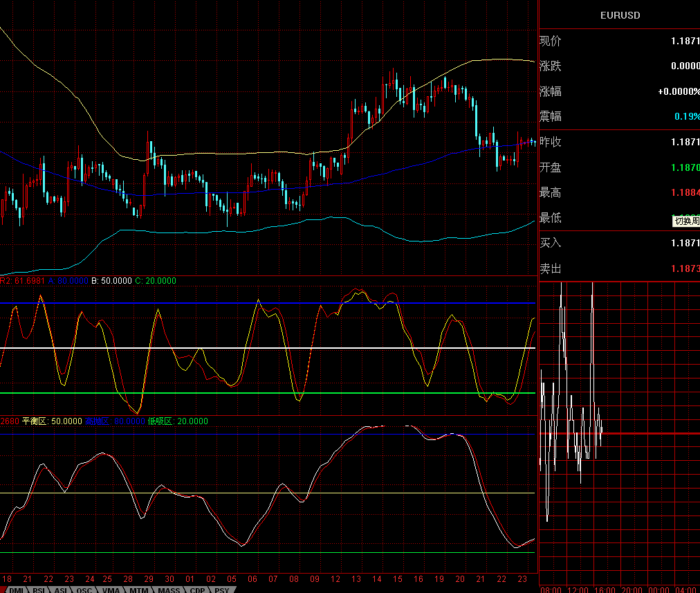The image size is (700, 593).
Task: Click date label 05 on the time axis
Action: [x=232, y=579]
